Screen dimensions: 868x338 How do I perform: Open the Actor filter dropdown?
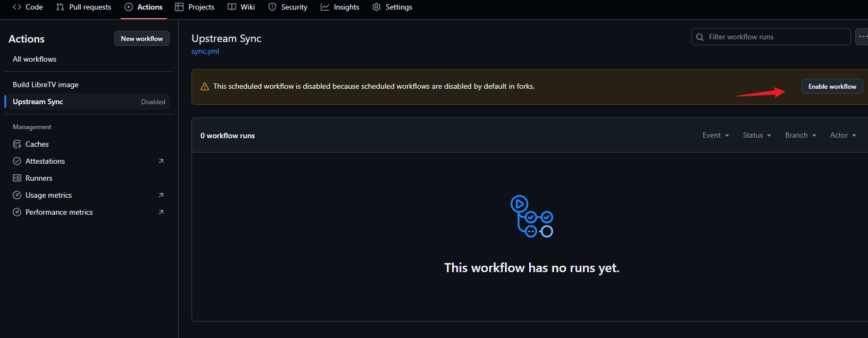843,136
